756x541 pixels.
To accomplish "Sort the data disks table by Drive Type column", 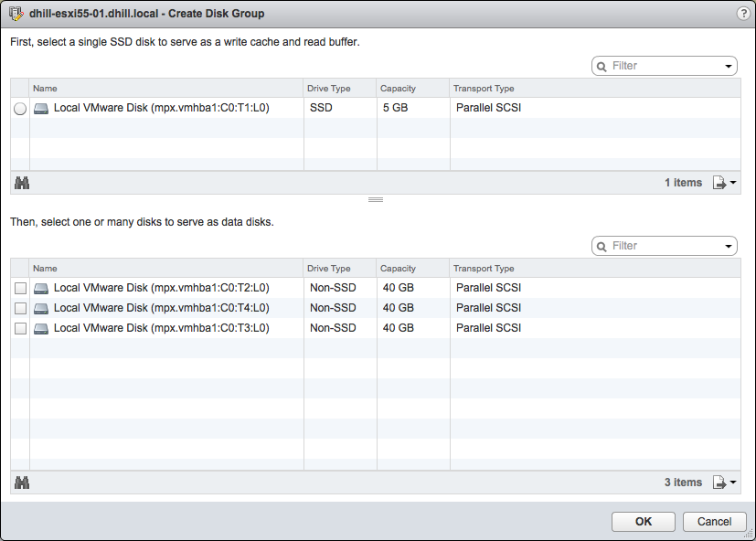I will [x=340, y=268].
